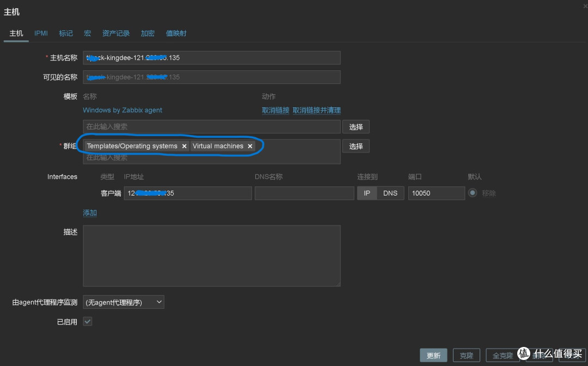Open the Windows by Zabbix agent template

(x=122, y=110)
